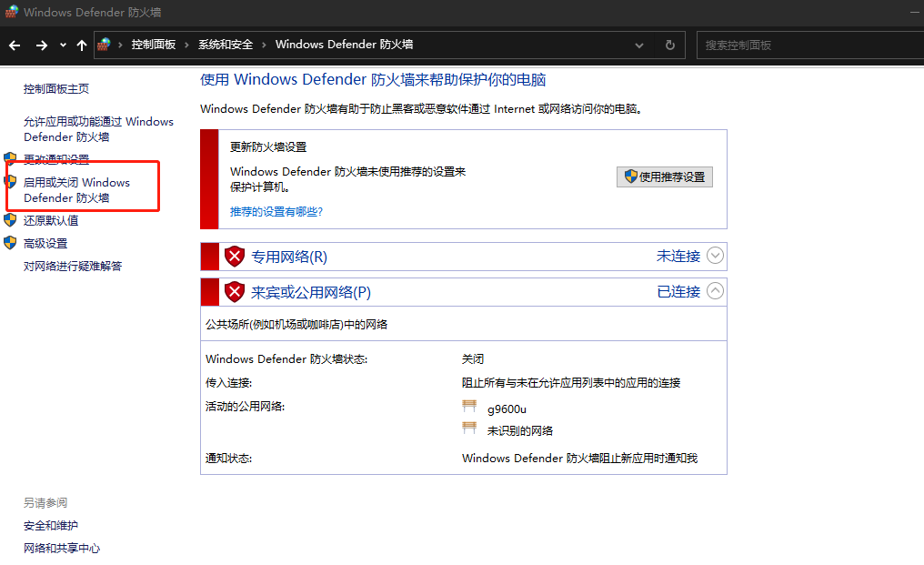
Task: Refresh the control panel page
Action: [670, 45]
